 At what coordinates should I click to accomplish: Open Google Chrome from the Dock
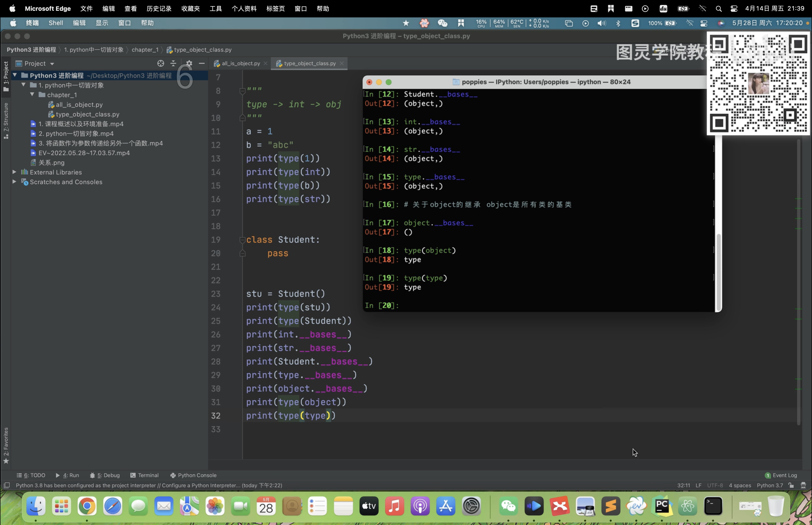[87, 506]
